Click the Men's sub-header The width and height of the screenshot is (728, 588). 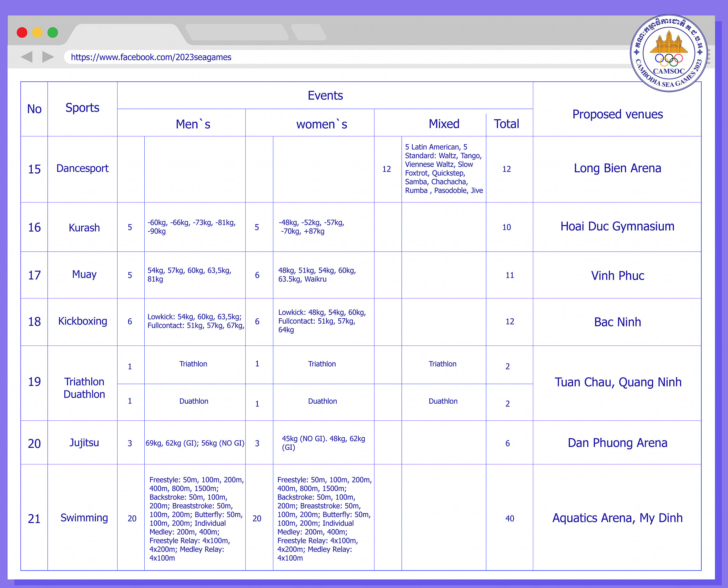pos(193,124)
